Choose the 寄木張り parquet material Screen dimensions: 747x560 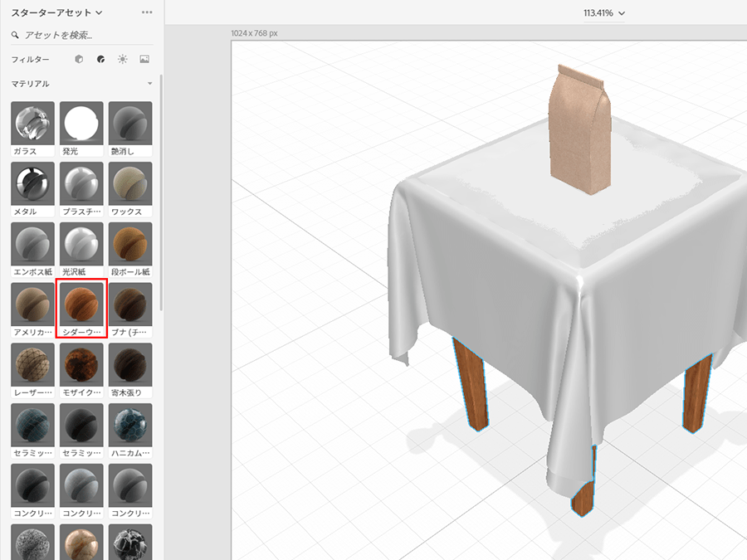(x=130, y=364)
